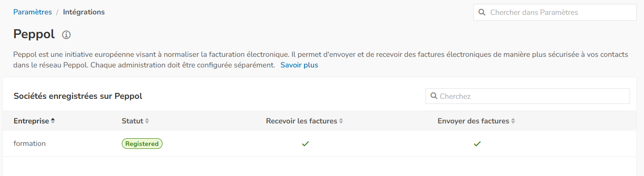Open the Savoir plus link

[x=299, y=65]
